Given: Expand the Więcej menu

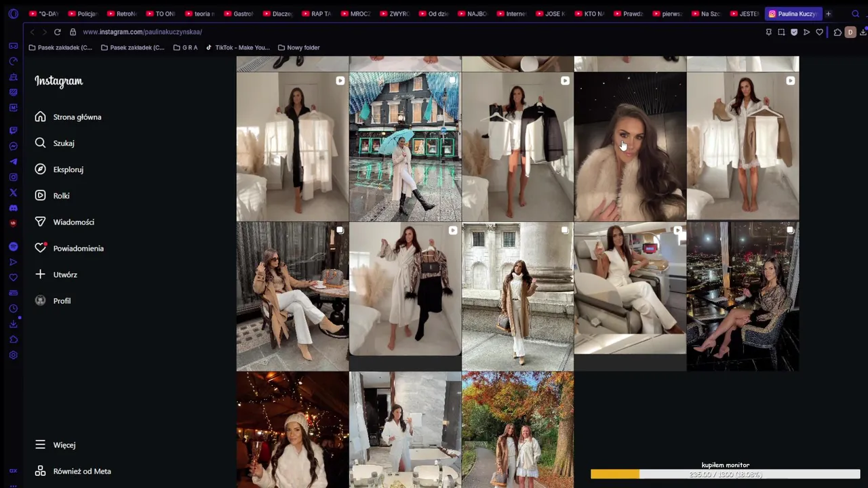Looking at the screenshot, I should 55,445.
